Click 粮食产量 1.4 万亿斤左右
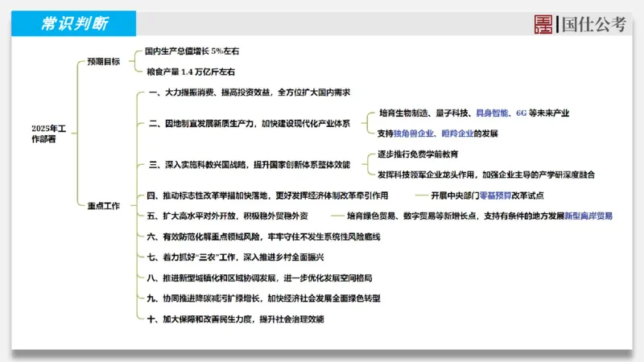 point(191,72)
